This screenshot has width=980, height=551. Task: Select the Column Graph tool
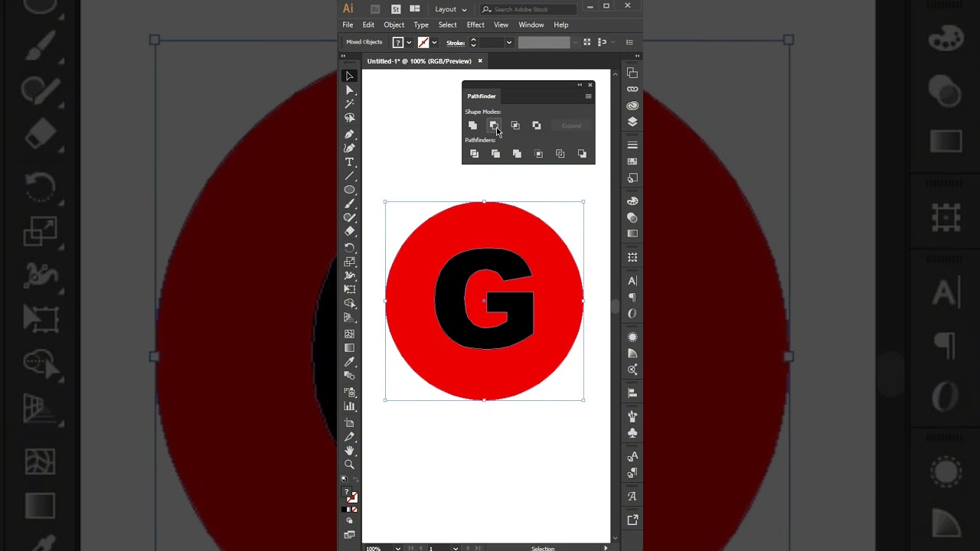[350, 406]
